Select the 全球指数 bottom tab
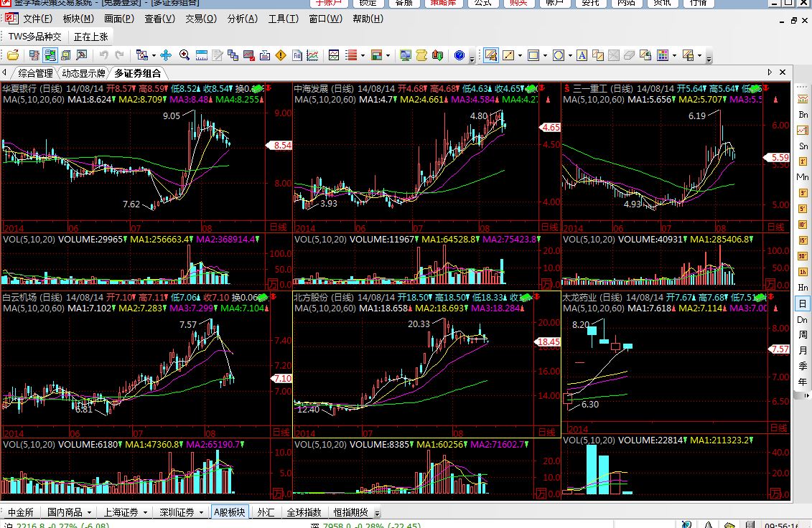Image resolution: width=812 pixels, height=528 pixels. point(304,512)
